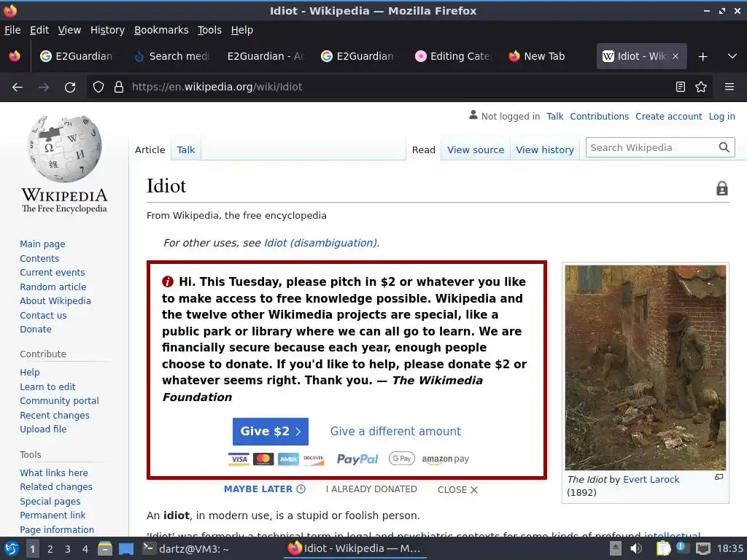Click the Firefox View icon in tab bar
The height and width of the screenshot is (560, 747).
click(x=15, y=56)
